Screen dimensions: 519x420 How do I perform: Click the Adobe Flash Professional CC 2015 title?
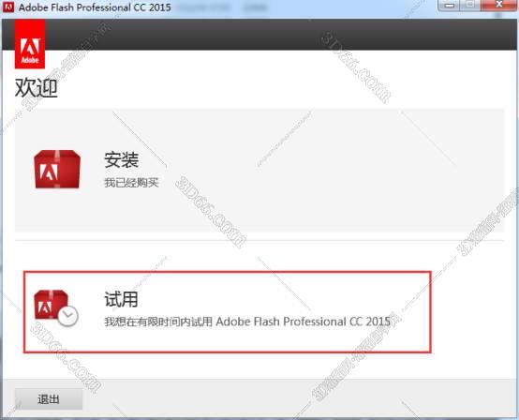(95, 7)
